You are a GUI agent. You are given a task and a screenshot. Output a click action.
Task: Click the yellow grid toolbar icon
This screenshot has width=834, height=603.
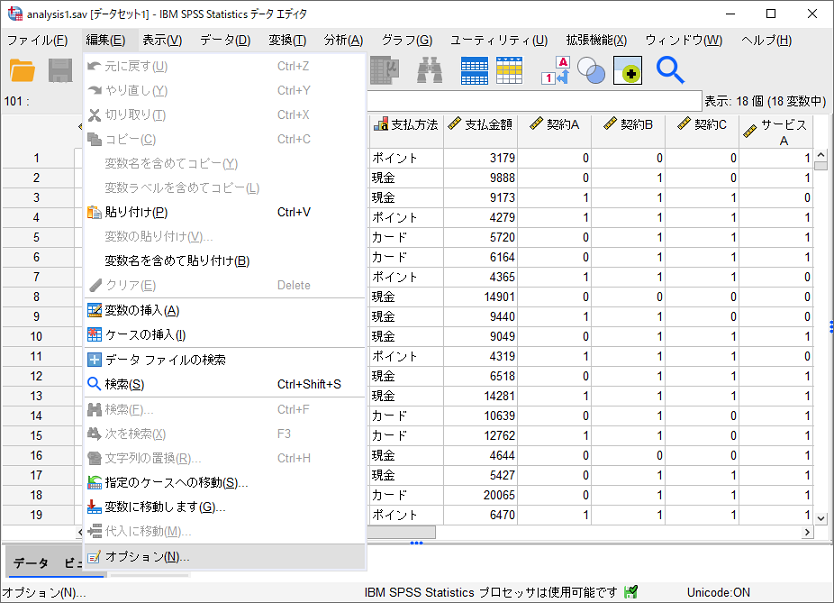tap(508, 70)
